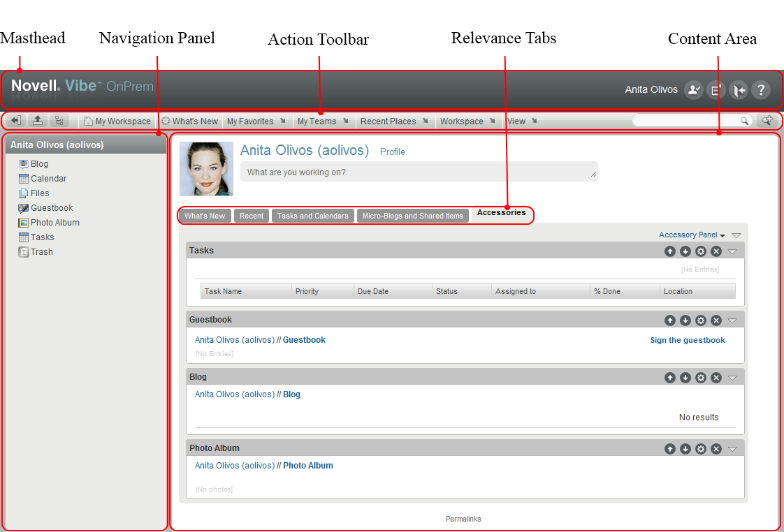Open the Guestbook folder link in accessory

(x=304, y=340)
